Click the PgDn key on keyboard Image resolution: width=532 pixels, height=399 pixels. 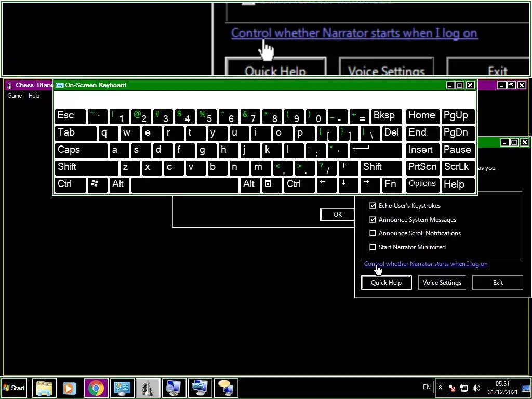458,134
